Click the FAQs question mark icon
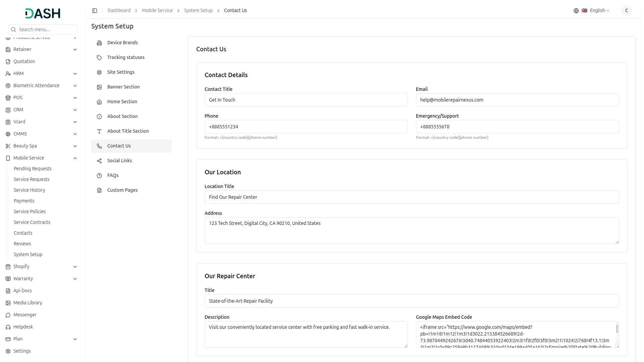Screen dimensions: 644x362 pos(99,176)
